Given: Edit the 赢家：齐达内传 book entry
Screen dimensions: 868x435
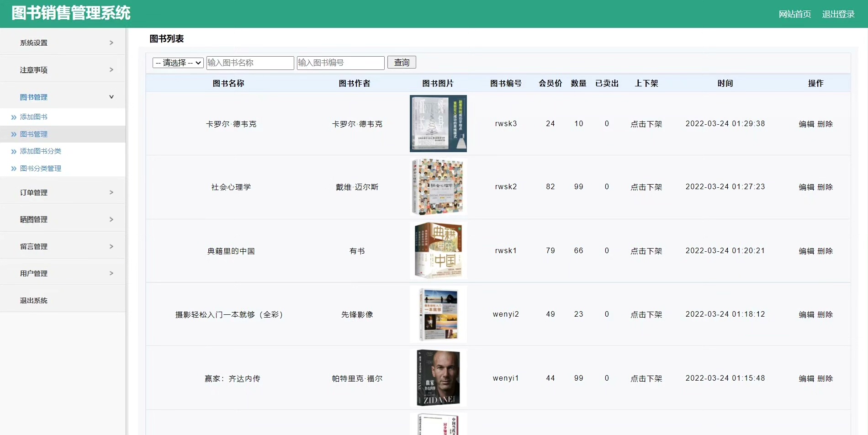Looking at the screenshot, I should [806, 378].
